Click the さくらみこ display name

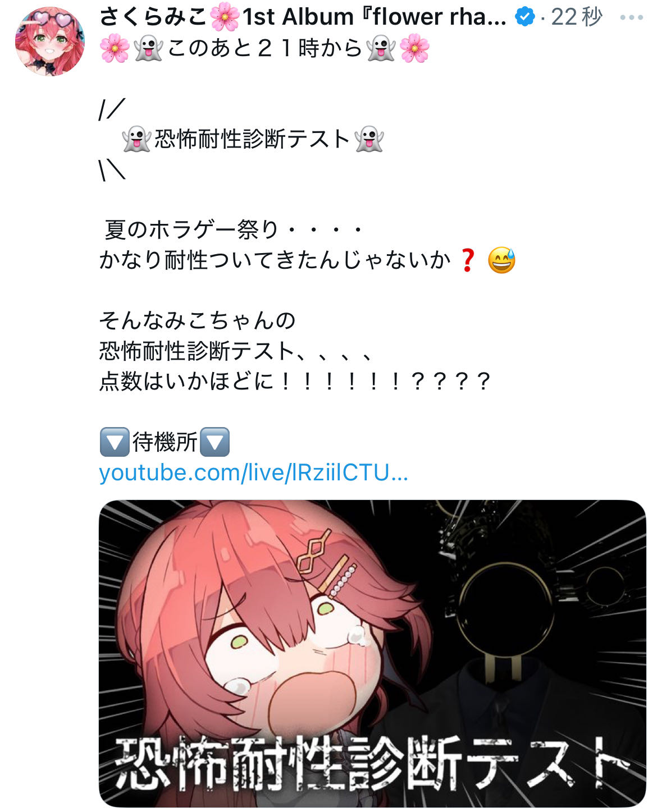[153, 17]
